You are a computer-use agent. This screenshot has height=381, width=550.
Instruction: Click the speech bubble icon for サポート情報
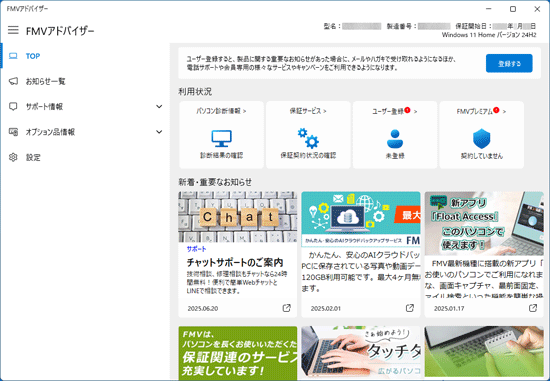click(13, 107)
